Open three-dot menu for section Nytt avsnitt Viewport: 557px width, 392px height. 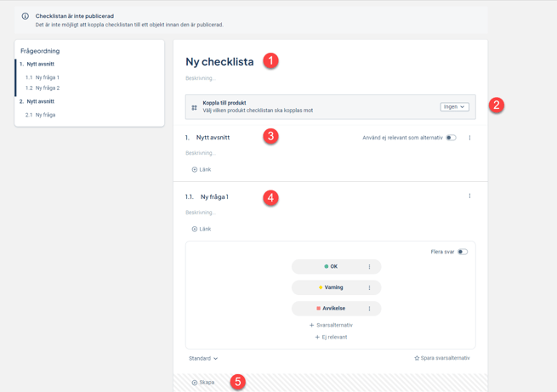(x=469, y=138)
